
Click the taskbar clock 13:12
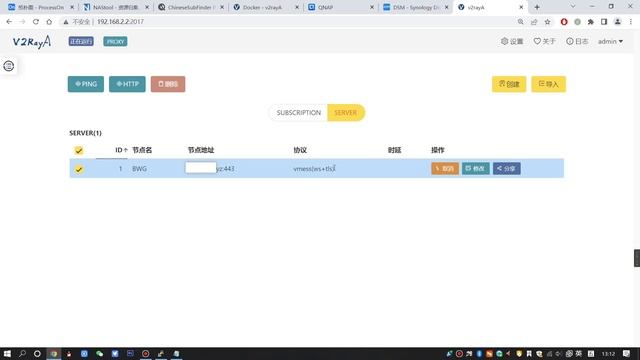(x=608, y=353)
